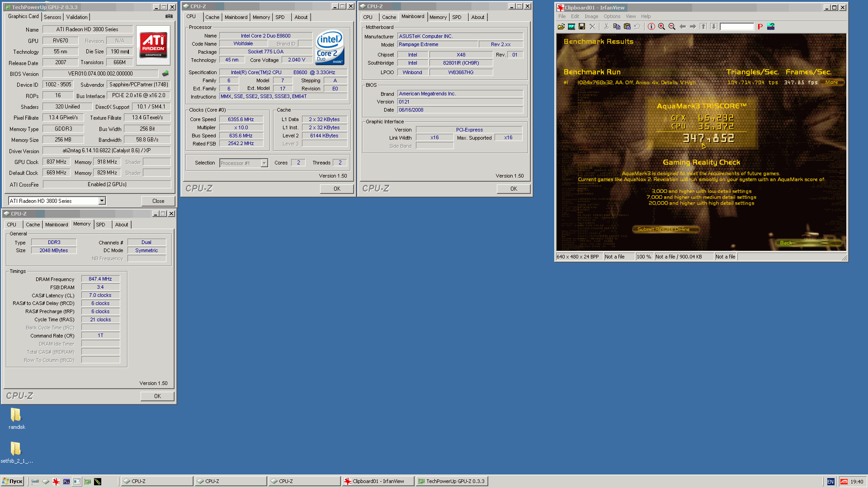Click the next page down-arrow icon
This screenshot has width=868, height=488.
[714, 27]
